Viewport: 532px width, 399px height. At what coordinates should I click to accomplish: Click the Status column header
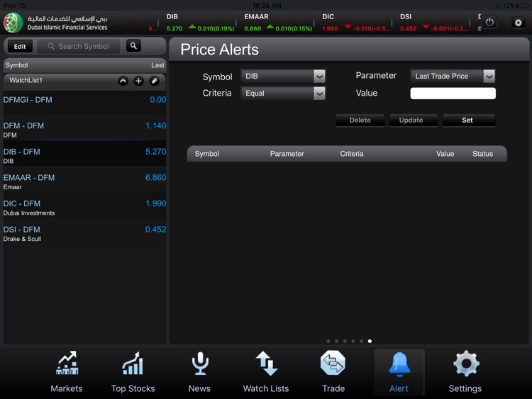[x=482, y=154]
